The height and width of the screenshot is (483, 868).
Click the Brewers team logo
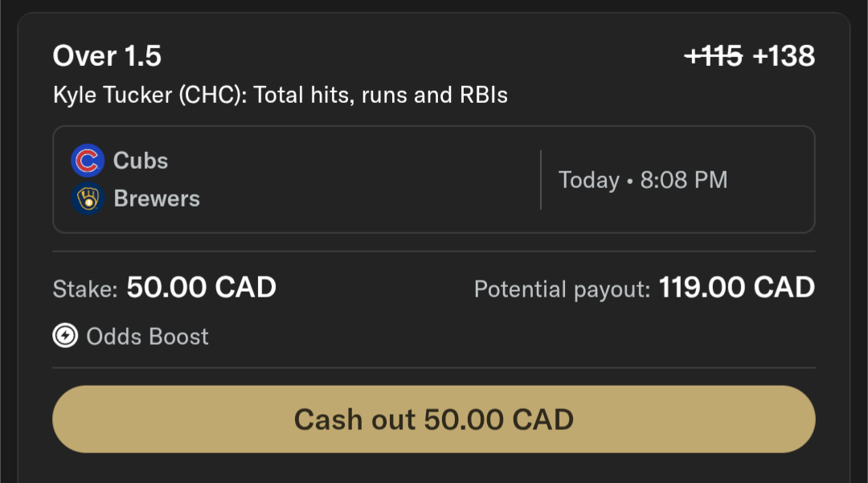pyautogui.click(x=88, y=199)
